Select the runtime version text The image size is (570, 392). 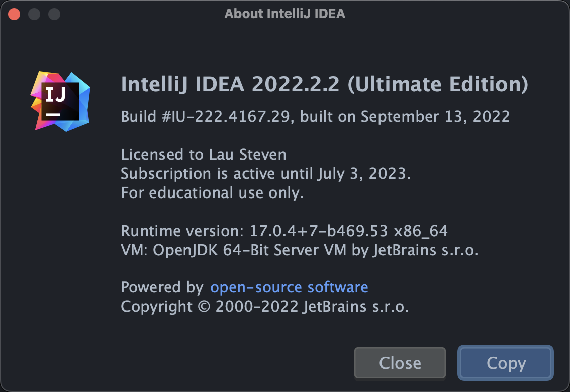[x=284, y=231]
